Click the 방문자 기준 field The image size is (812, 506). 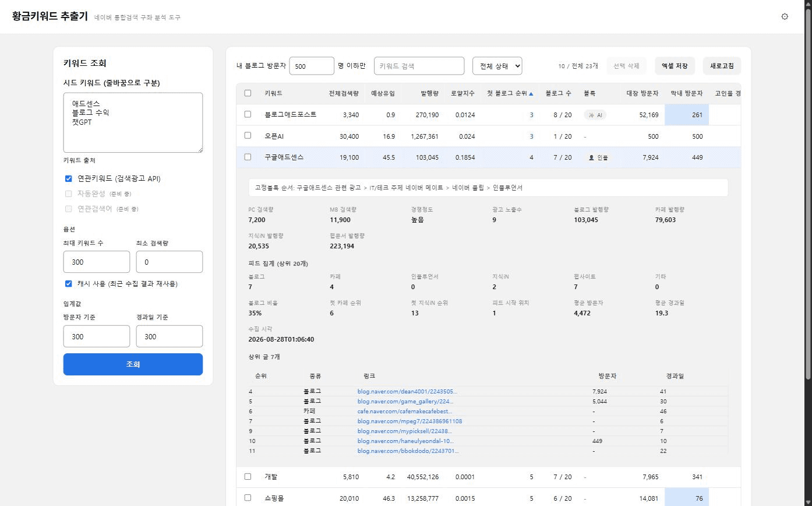click(97, 336)
